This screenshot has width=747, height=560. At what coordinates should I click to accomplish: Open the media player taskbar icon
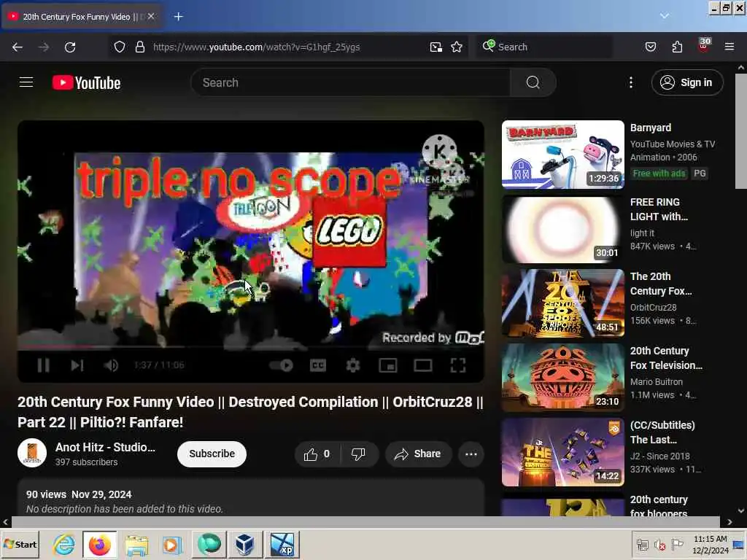171,544
